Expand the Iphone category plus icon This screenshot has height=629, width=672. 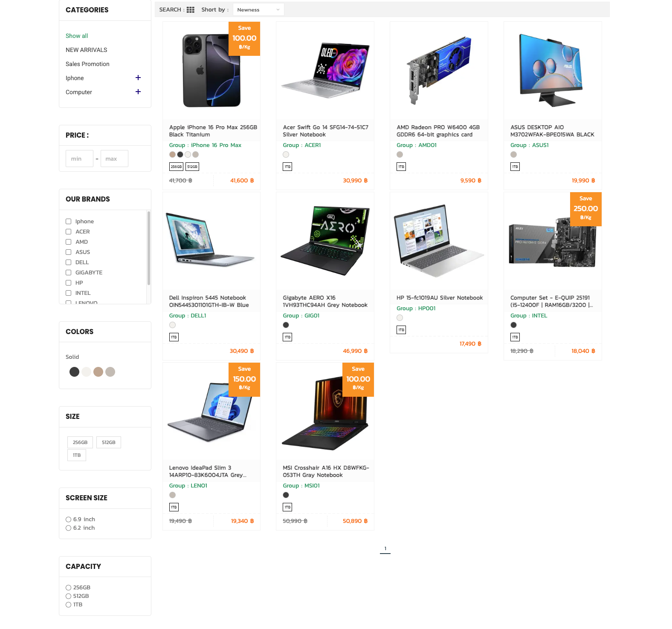coord(138,78)
